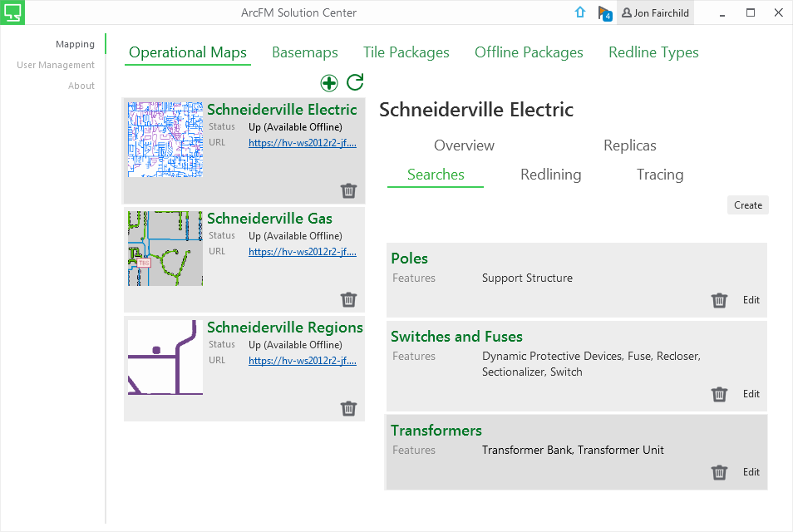Delete the Schneiderville Gas map via trash icon

click(x=348, y=299)
